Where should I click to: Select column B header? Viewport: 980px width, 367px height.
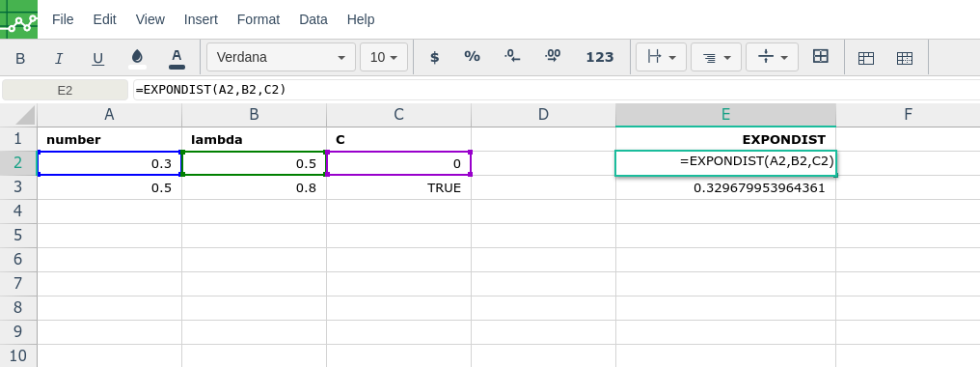tap(254, 115)
